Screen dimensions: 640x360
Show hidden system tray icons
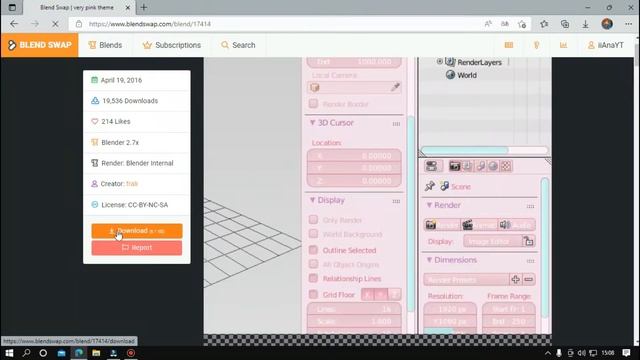tap(548, 353)
